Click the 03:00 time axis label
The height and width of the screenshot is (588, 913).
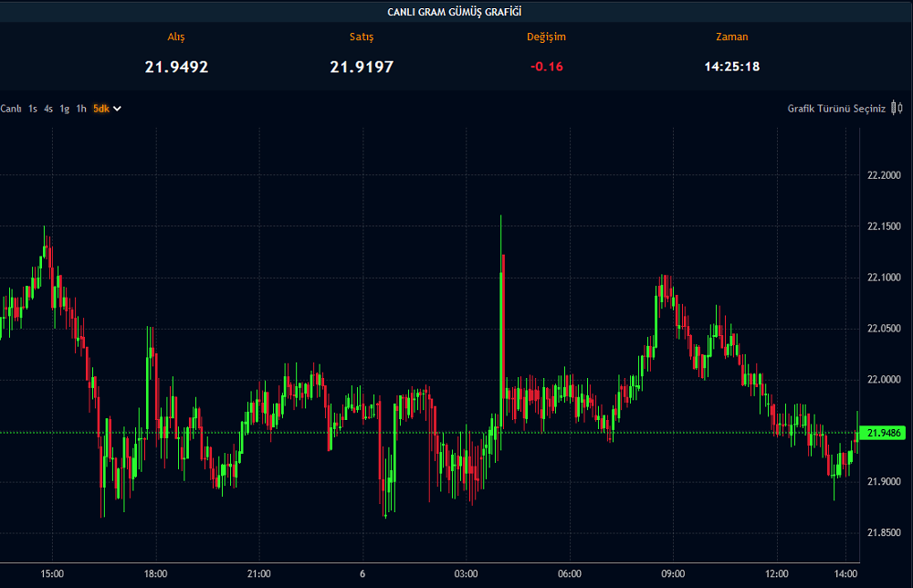click(466, 573)
